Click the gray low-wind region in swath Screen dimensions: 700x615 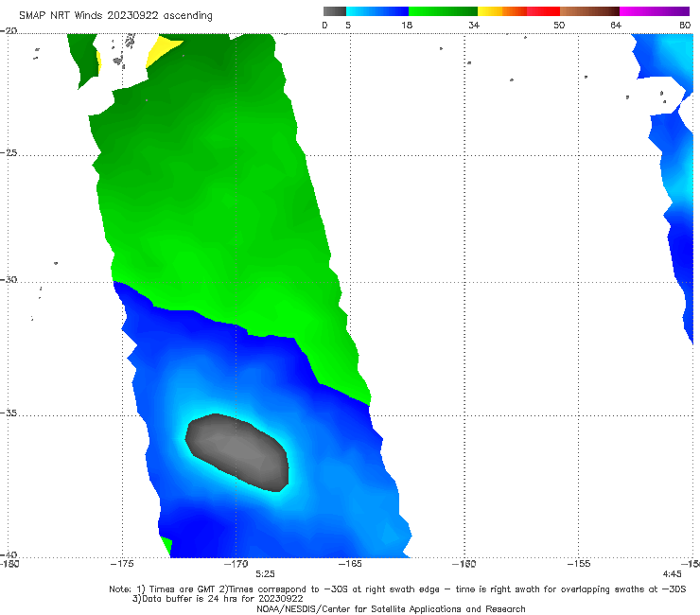click(x=238, y=452)
